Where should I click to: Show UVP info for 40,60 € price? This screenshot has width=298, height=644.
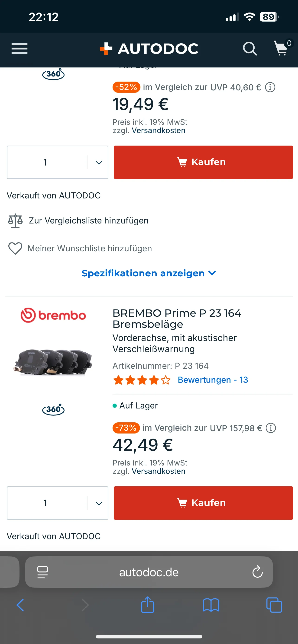coord(270,87)
